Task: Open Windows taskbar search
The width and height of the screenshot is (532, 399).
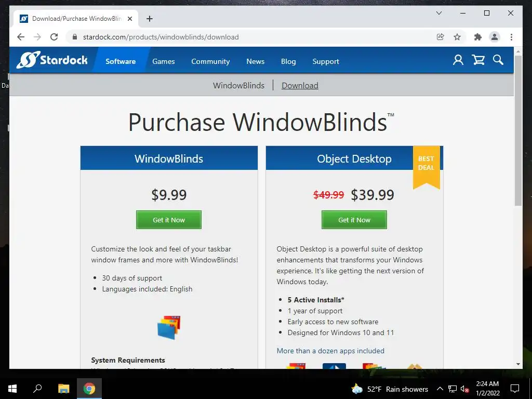Action: 37,389
